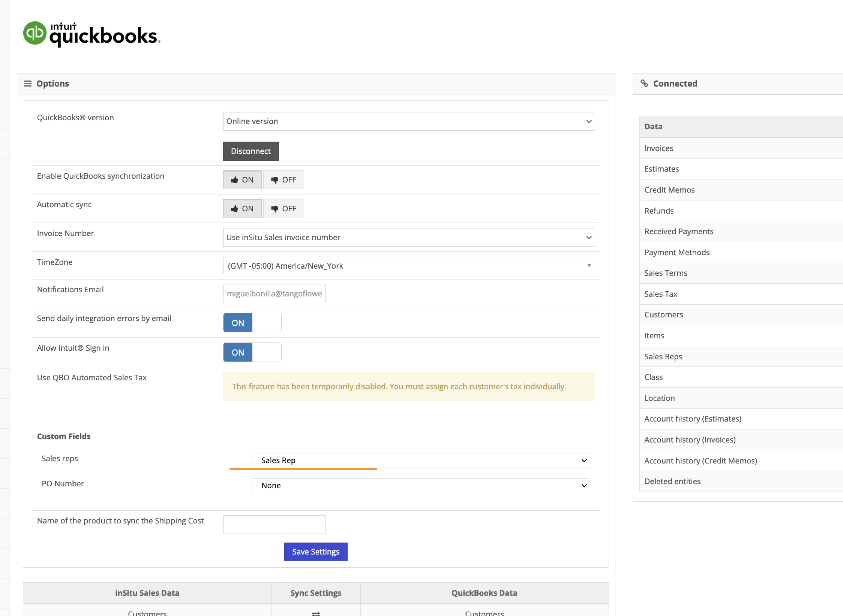Open the QuickBooks version dropdown
The image size is (843, 616).
(409, 121)
